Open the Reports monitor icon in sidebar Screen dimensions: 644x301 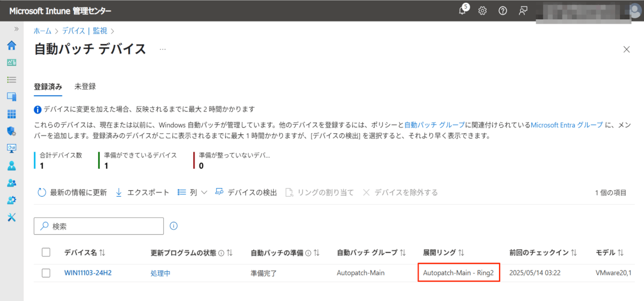[x=11, y=148]
